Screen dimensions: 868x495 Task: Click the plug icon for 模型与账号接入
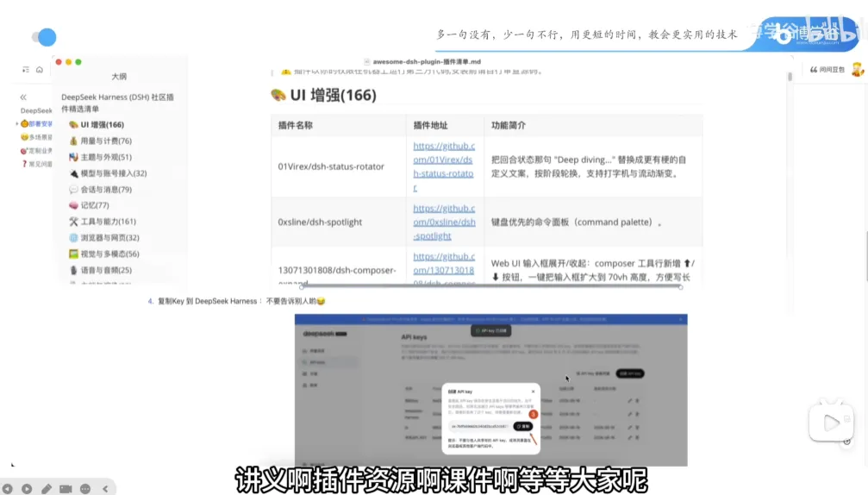(73, 173)
